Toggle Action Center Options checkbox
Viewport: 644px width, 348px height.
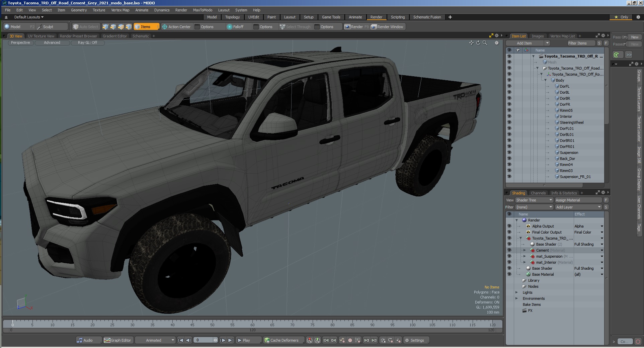197,27
